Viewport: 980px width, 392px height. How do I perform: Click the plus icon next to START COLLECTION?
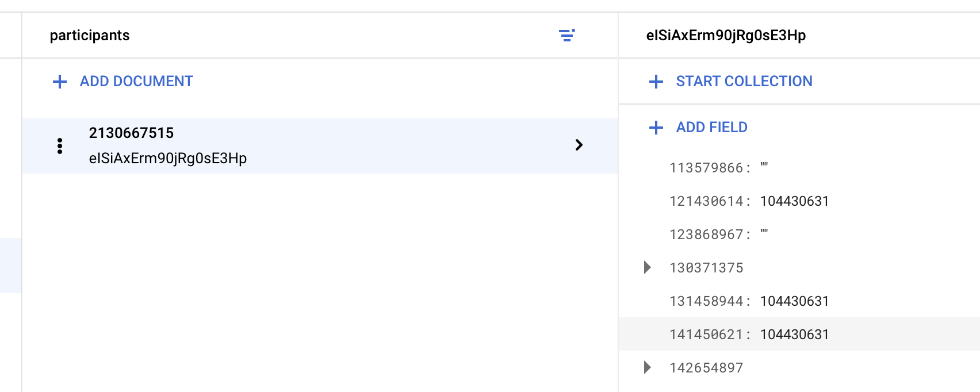pyautogui.click(x=656, y=82)
